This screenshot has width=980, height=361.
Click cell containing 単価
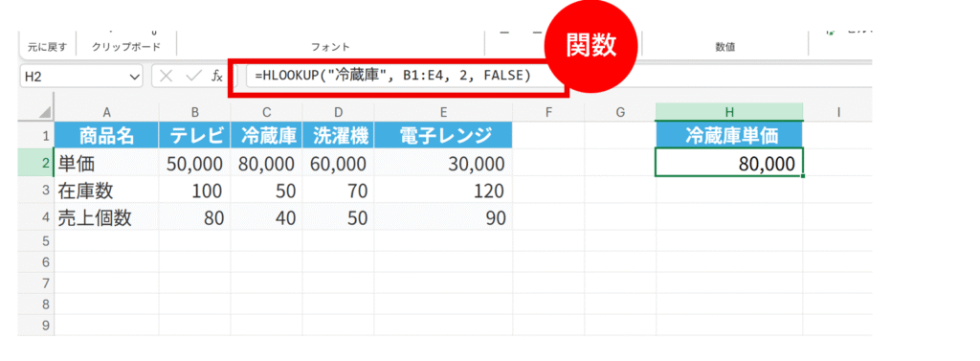107,164
